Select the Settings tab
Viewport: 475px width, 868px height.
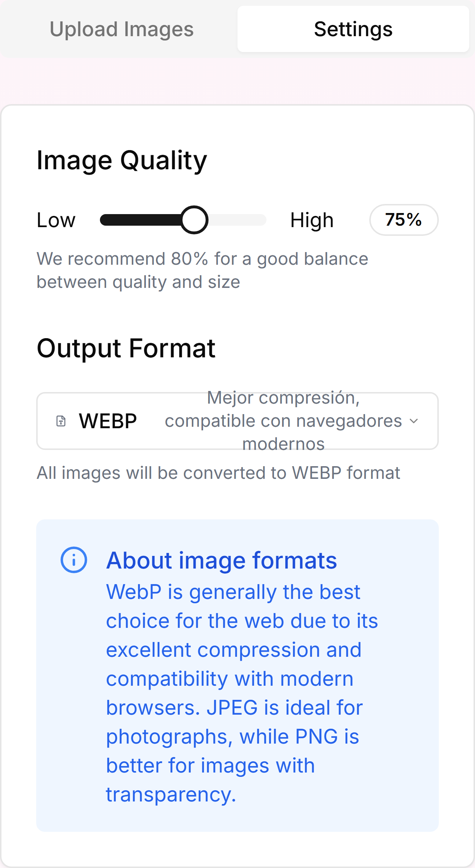click(353, 29)
